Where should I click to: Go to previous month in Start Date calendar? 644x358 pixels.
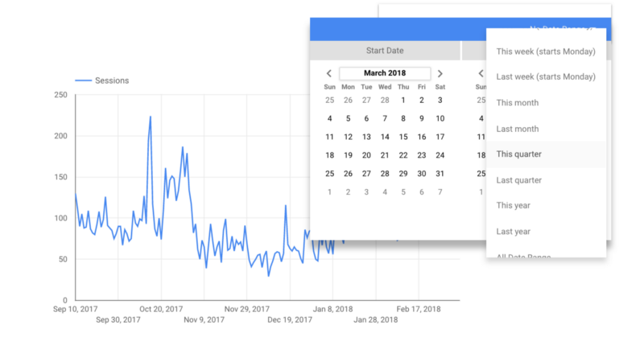coord(329,73)
